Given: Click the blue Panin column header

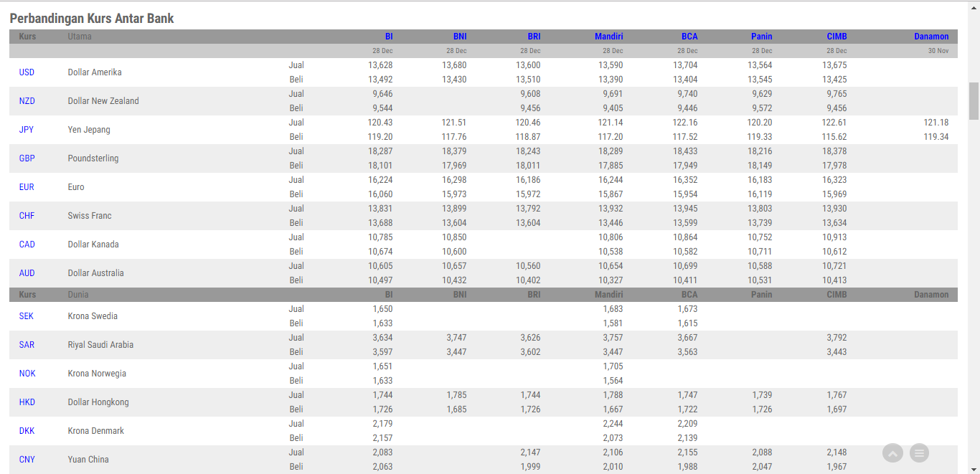Looking at the screenshot, I should (x=762, y=37).
